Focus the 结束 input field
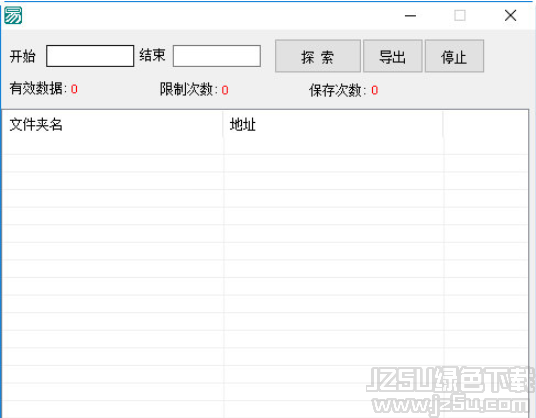Screen dimensions: 536x418 (217, 56)
